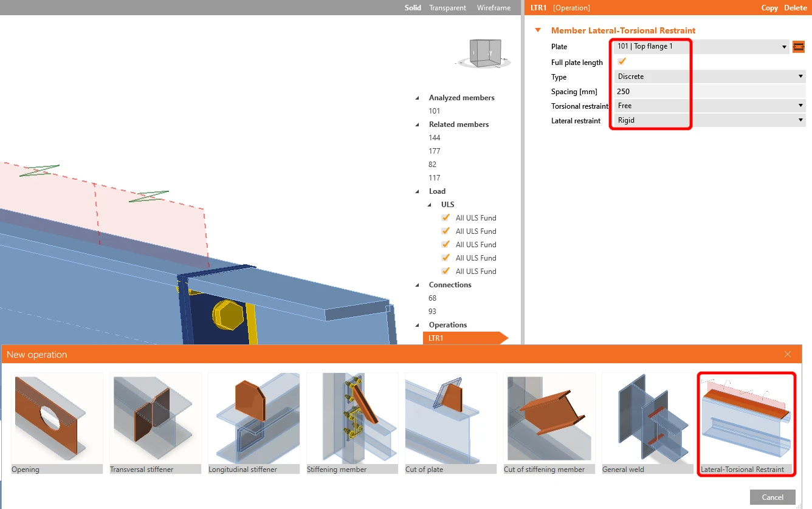Pick the Lateral-Torsional Restraint operation
Viewport: 812px width, 509px height.
click(x=746, y=423)
